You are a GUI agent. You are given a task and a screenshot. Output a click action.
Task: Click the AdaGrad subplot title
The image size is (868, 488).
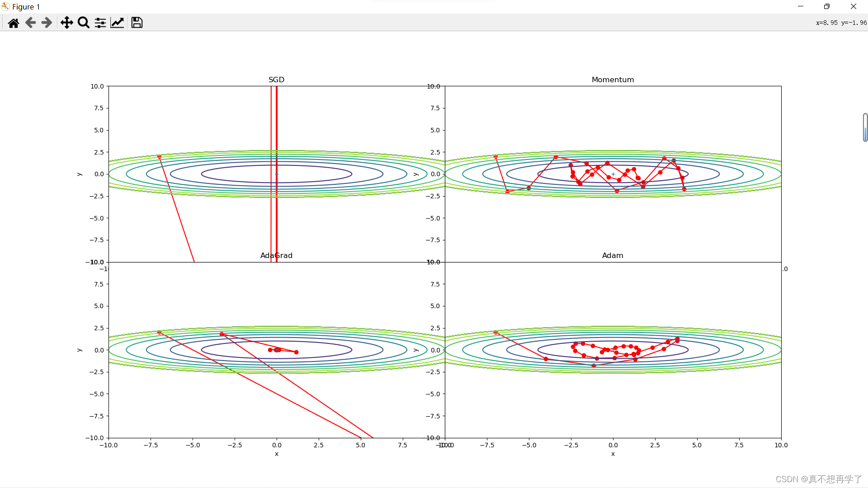[276, 255]
